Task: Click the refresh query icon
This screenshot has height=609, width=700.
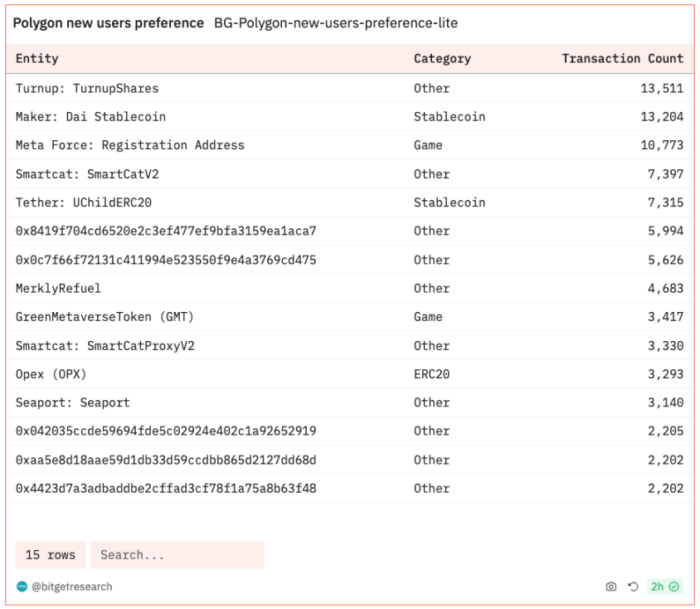Action: (x=633, y=587)
